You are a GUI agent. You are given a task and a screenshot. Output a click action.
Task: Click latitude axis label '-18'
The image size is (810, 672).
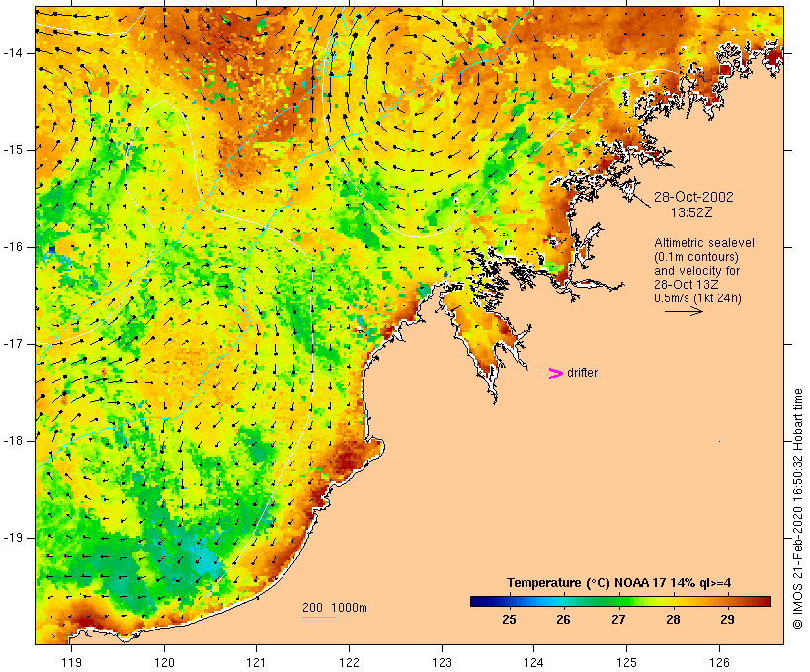(12, 441)
